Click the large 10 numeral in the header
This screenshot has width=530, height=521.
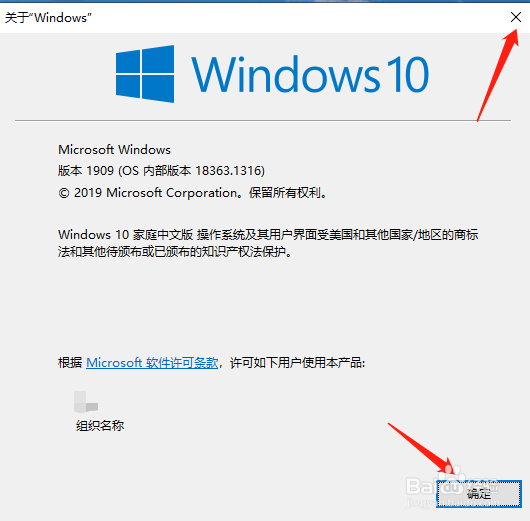pyautogui.click(x=408, y=74)
